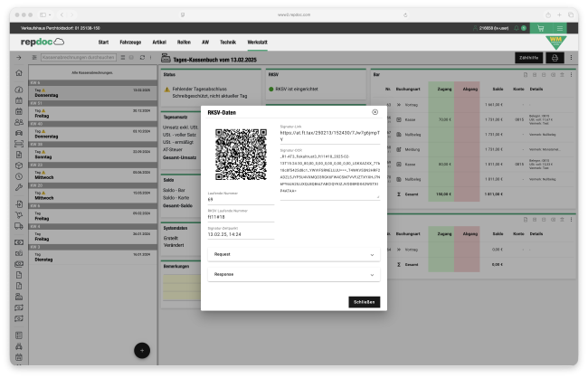Viewport: 588px width, 378px height.
Task: Expand the Request section
Action: pos(293,255)
